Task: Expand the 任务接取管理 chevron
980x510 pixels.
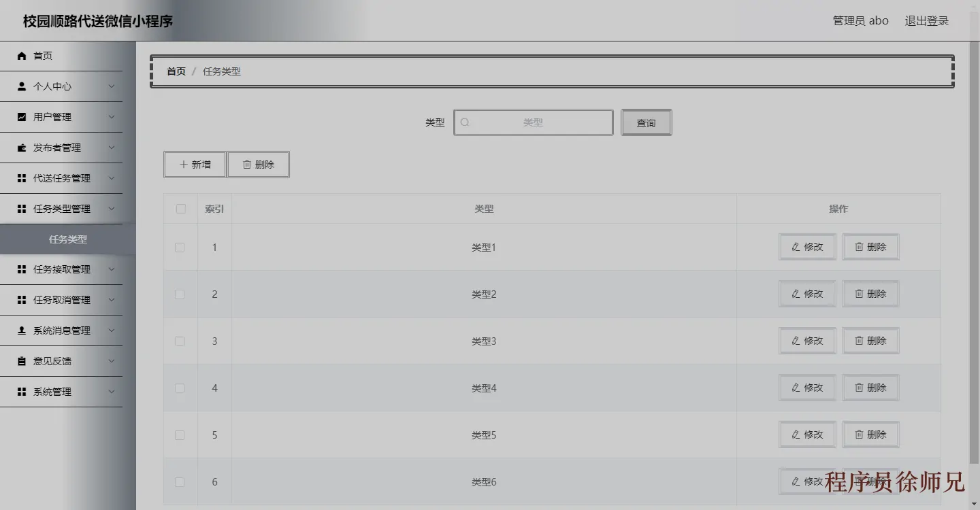Action: [112, 269]
